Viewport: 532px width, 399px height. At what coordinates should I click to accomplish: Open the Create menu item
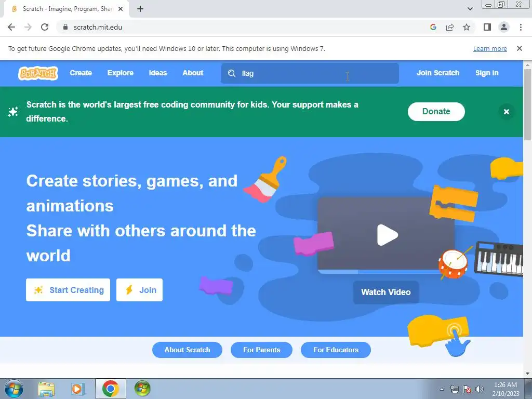tap(81, 73)
